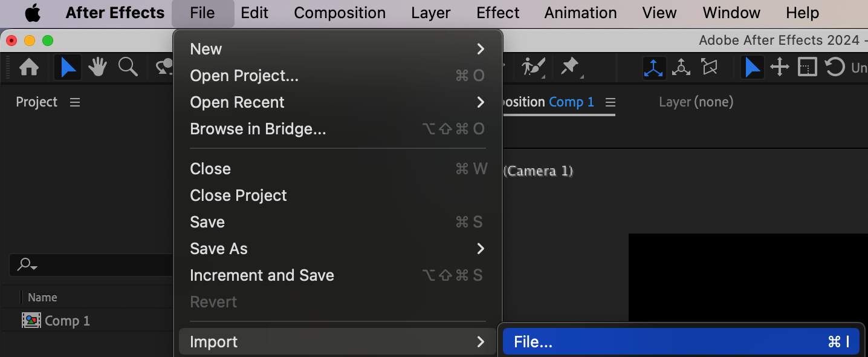
Task: Select the Puppet Pin tool
Action: 570,67
